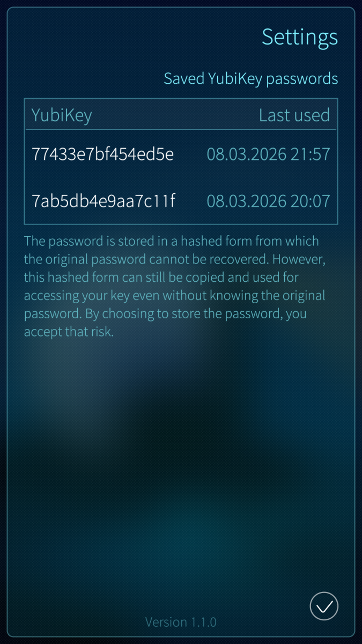This screenshot has height=644, width=362.
Task: Click the line "the original password cannot be recovered"
Action: point(146,259)
